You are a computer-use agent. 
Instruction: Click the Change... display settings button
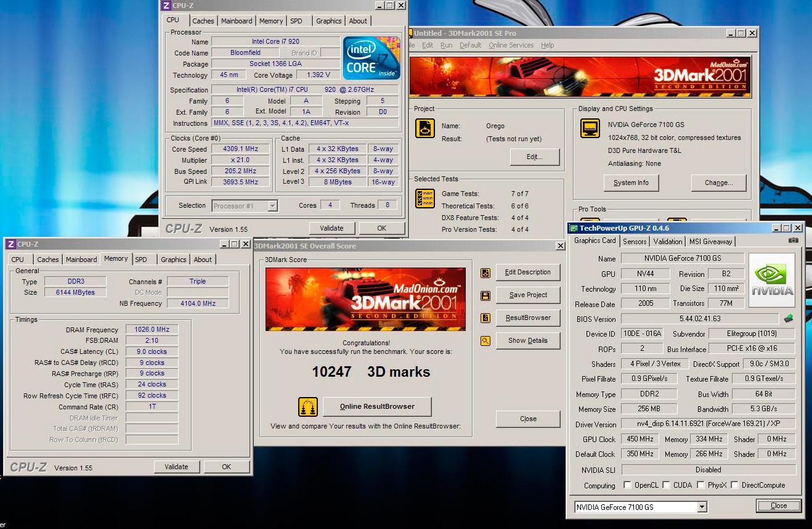coord(718,183)
